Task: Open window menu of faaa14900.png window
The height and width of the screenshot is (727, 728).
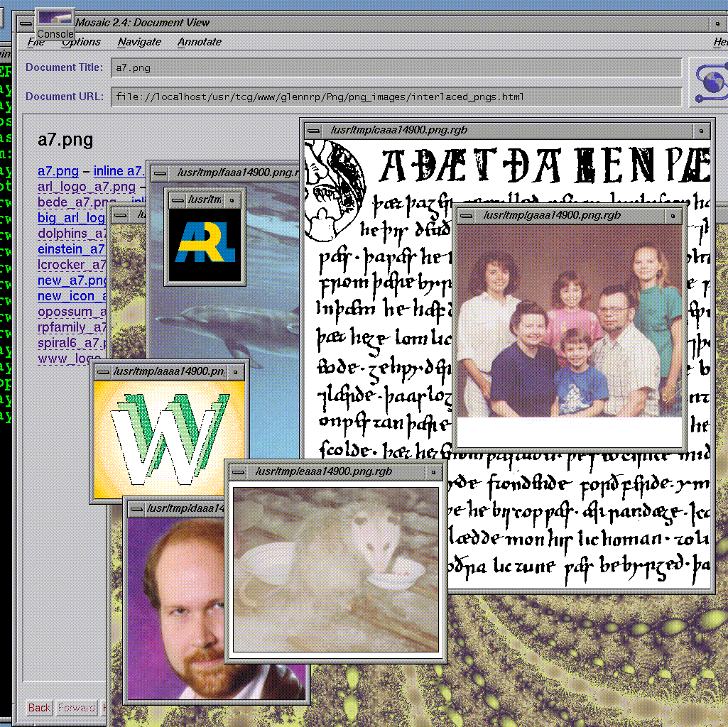Action: 161,173
